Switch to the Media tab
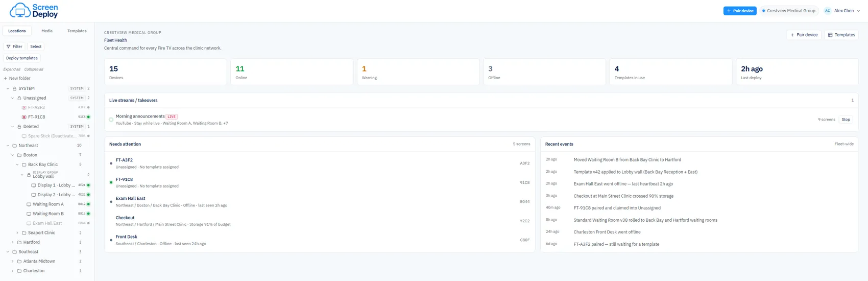Screen dimensions: 868x281 47,31
